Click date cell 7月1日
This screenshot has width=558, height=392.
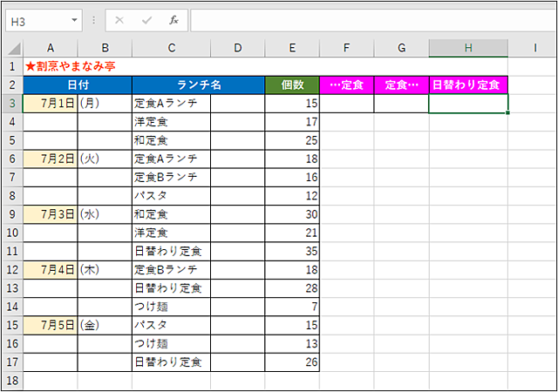(51, 104)
